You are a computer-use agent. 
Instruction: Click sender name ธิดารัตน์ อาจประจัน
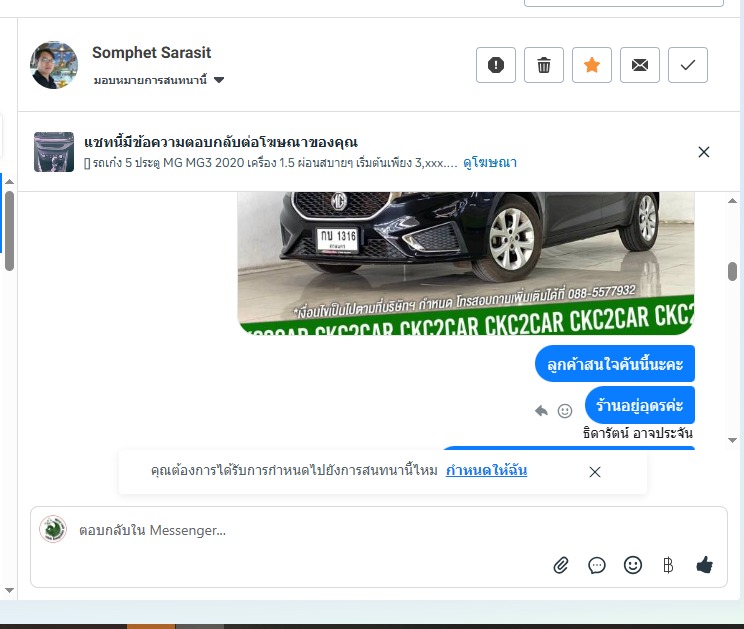[638, 433]
